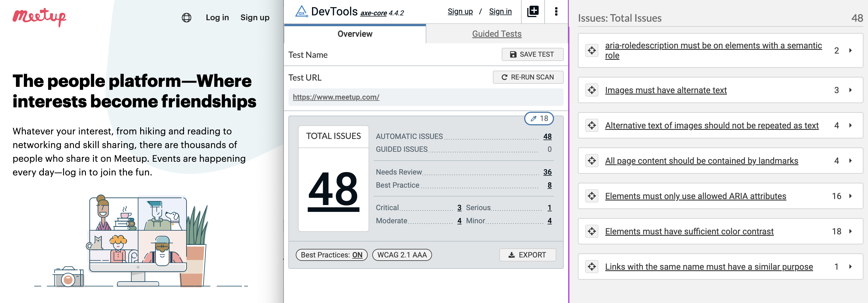This screenshot has height=303, width=868.
Task: Open the language globe icon
Action: coord(186,18)
